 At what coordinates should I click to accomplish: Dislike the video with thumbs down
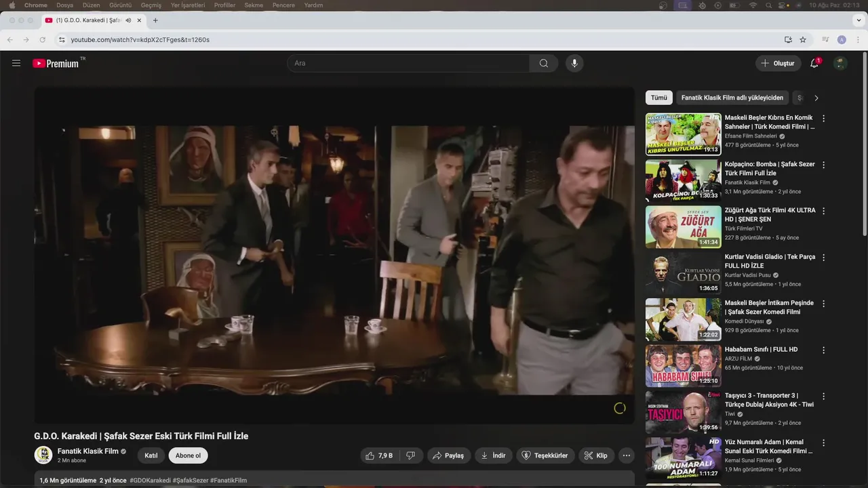click(x=411, y=455)
